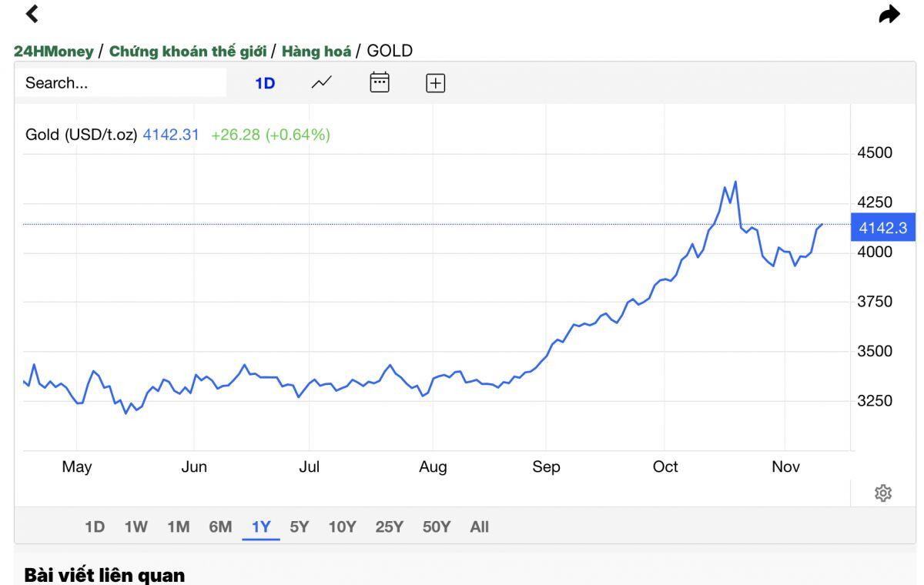Switch to the 1M range
The height and width of the screenshot is (585, 924).
tap(178, 527)
